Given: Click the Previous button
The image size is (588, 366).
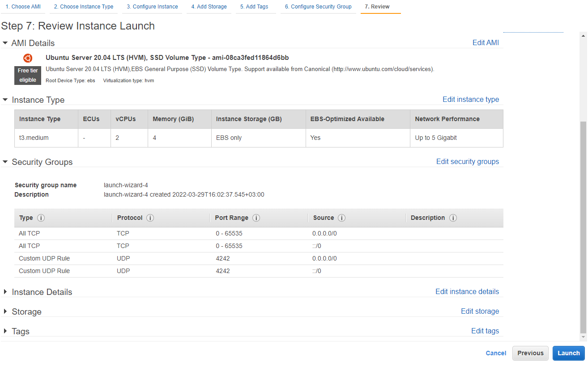Looking at the screenshot, I should 530,353.
